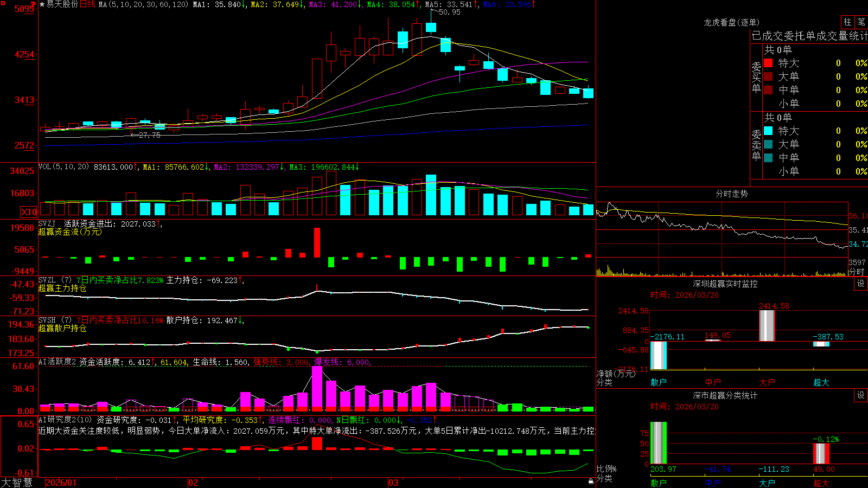Switch order view to 柱 (bar) mode
868x488 pixels.
tap(847, 22)
